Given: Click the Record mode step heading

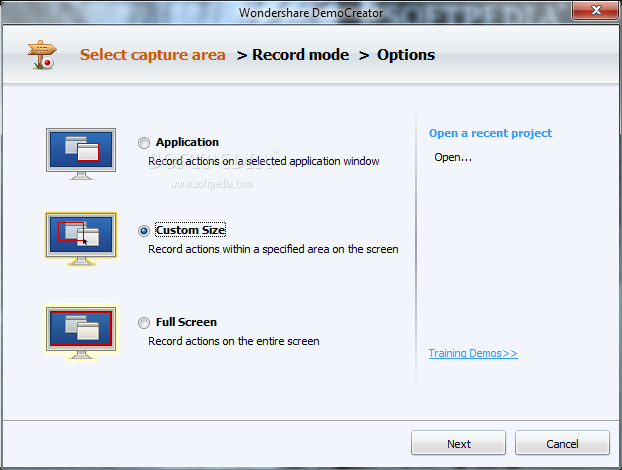Looking at the screenshot, I should 300,55.
